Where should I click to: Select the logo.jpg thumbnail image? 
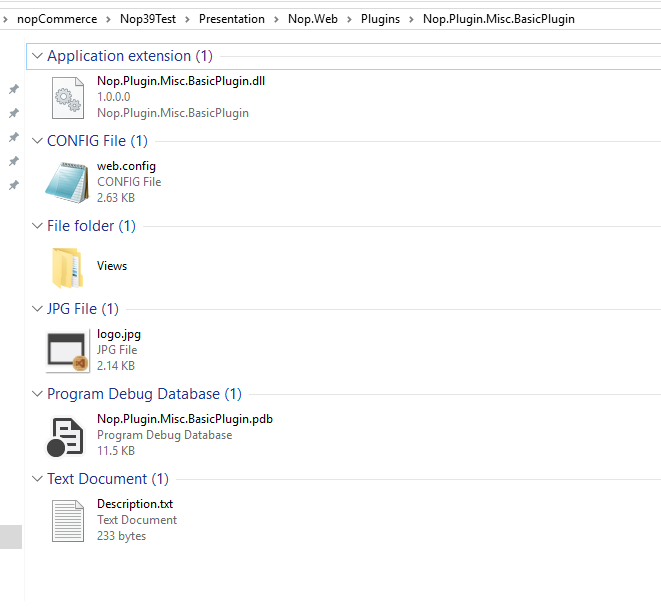point(67,351)
